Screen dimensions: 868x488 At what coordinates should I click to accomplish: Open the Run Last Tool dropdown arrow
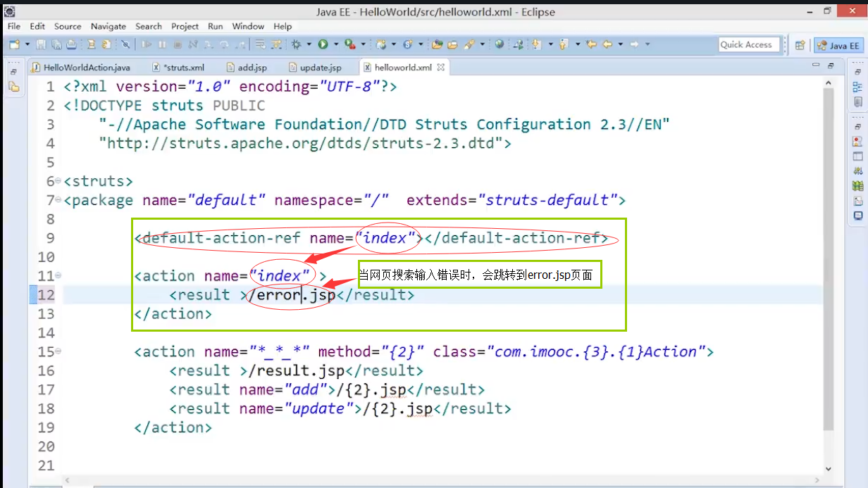click(x=364, y=44)
